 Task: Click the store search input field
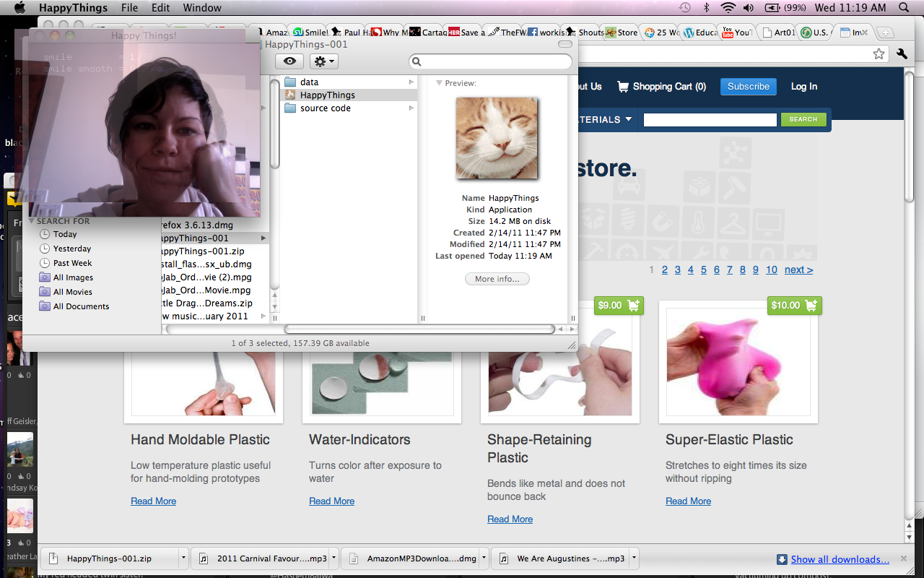(710, 120)
